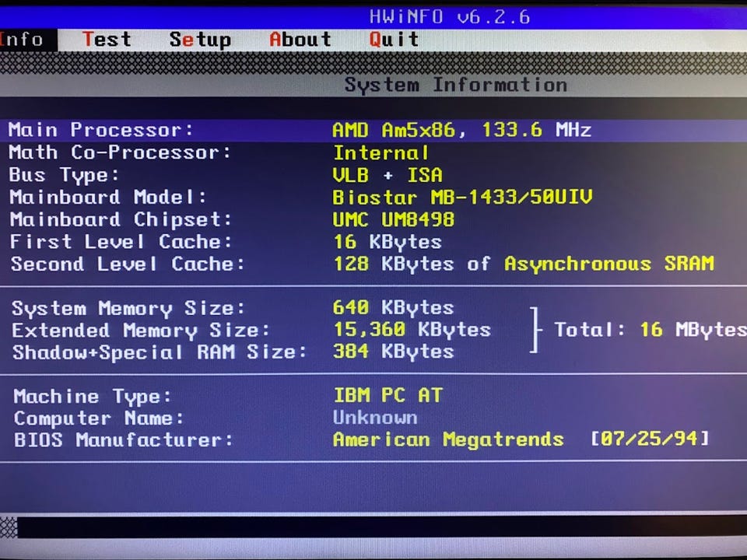Open the Test menu
The image size is (747, 560).
click(107, 39)
